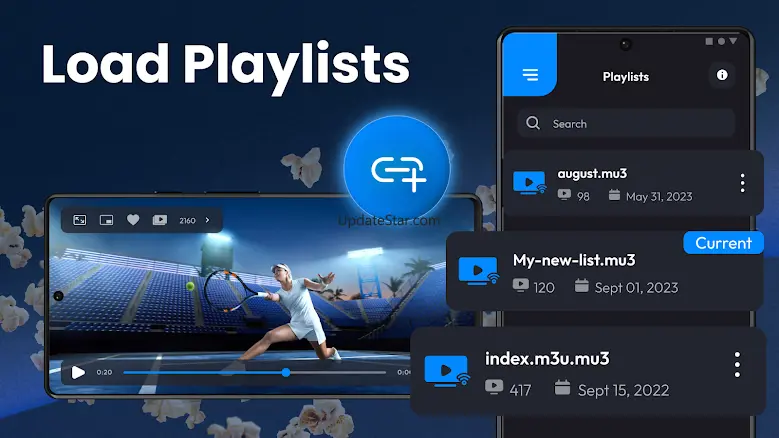
Task: Click the Search field in Playlists
Action: [x=625, y=123]
